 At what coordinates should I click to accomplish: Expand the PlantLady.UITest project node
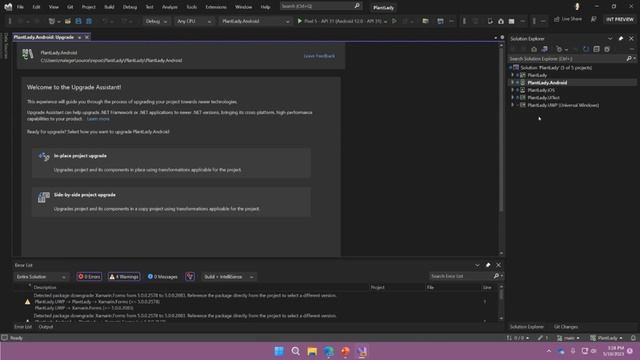[513, 98]
